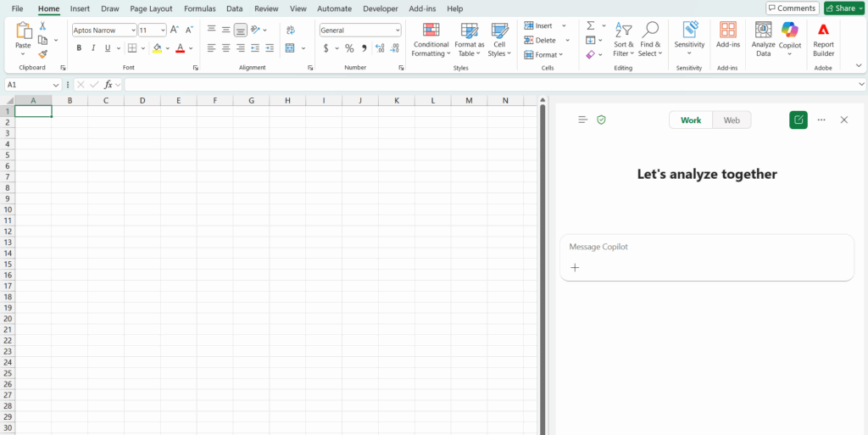Toggle Italic formatting
Image resolution: width=868 pixels, height=435 pixels.
[x=93, y=48]
